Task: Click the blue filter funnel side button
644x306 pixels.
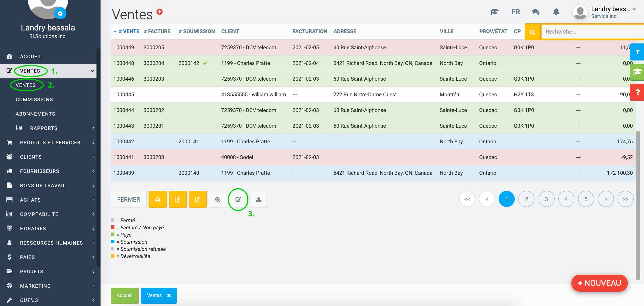Action: (637, 52)
